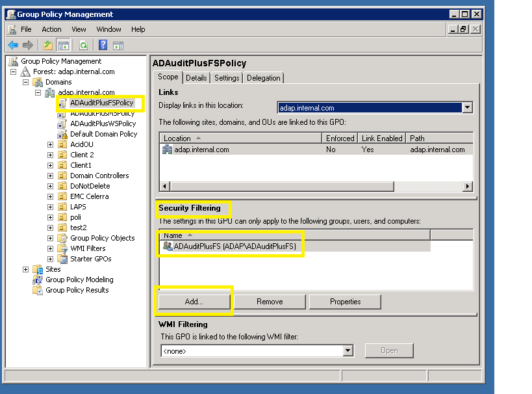
Task: Expand the Sites tree node
Action: click(26, 269)
